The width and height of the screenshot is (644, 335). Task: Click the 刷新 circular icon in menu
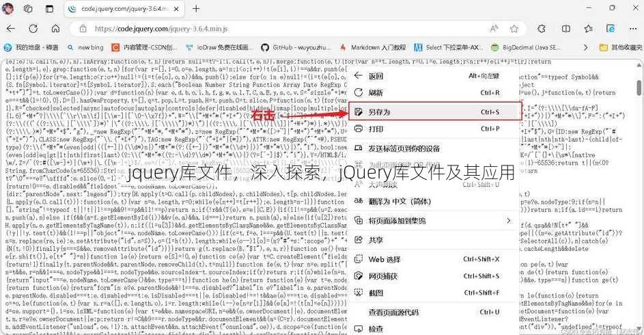(359, 92)
